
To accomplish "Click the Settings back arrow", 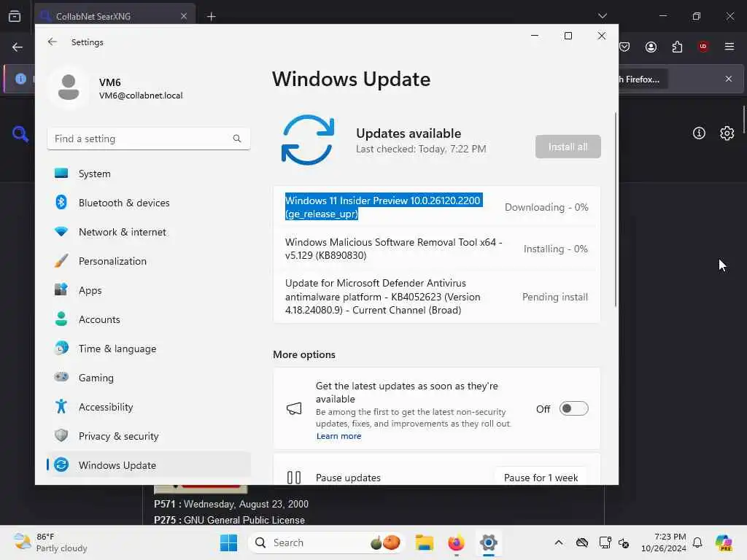I will point(53,42).
